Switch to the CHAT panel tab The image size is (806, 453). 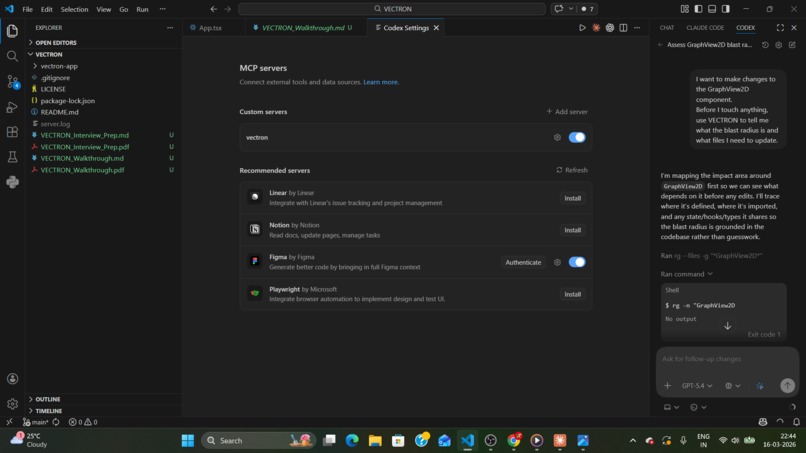667,28
